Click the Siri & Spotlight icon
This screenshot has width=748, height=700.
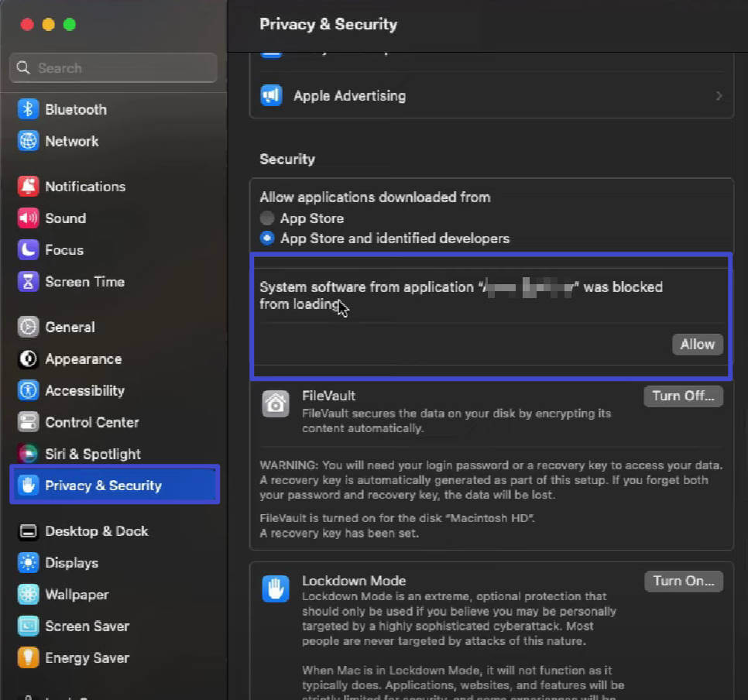28,454
